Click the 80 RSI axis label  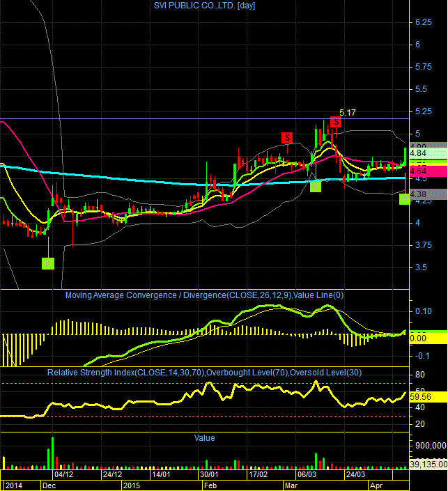(420, 375)
